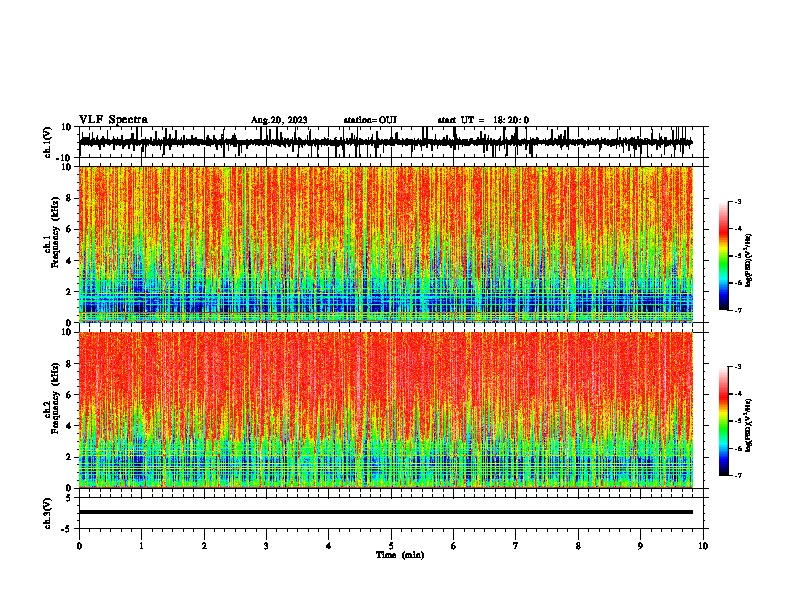
Task: Click the ch.1 waveform trace panel
Action: coord(393,142)
